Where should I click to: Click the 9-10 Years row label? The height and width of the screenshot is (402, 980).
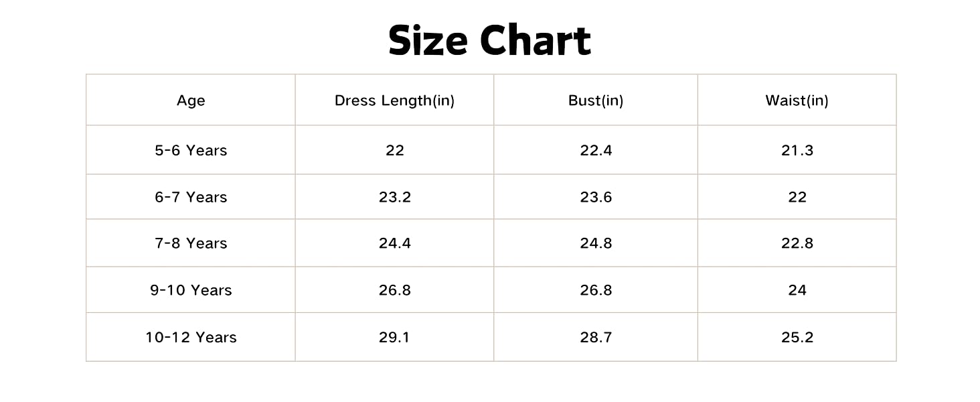[x=191, y=290]
